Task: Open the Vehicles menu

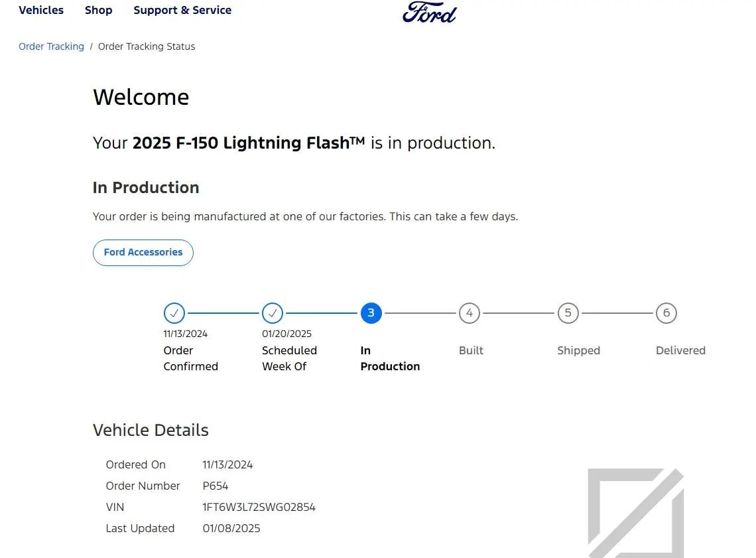Action: tap(41, 10)
